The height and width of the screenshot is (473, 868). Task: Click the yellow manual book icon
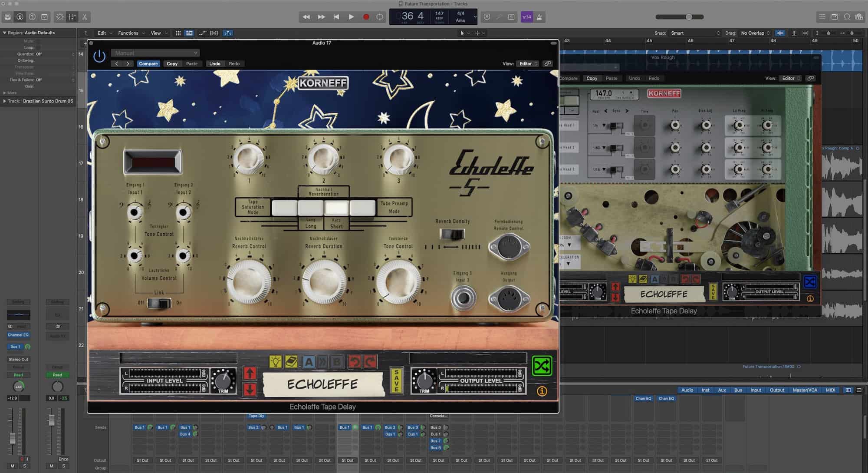[291, 361]
